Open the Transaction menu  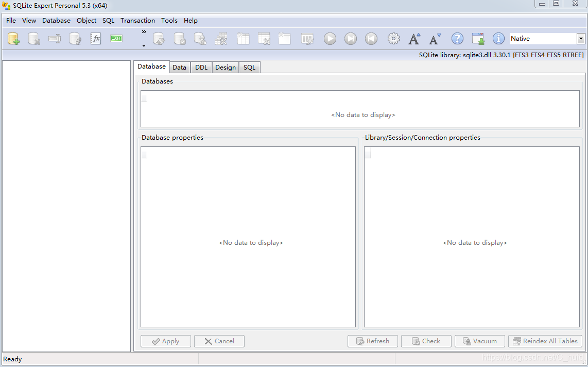pos(137,21)
